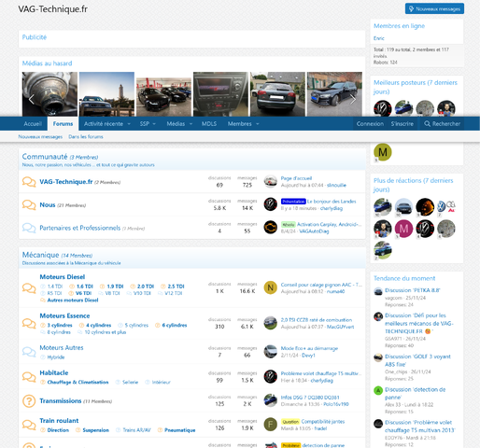The height and width of the screenshot is (448, 480).
Task: Open the MDLS menu item
Action: point(209,124)
